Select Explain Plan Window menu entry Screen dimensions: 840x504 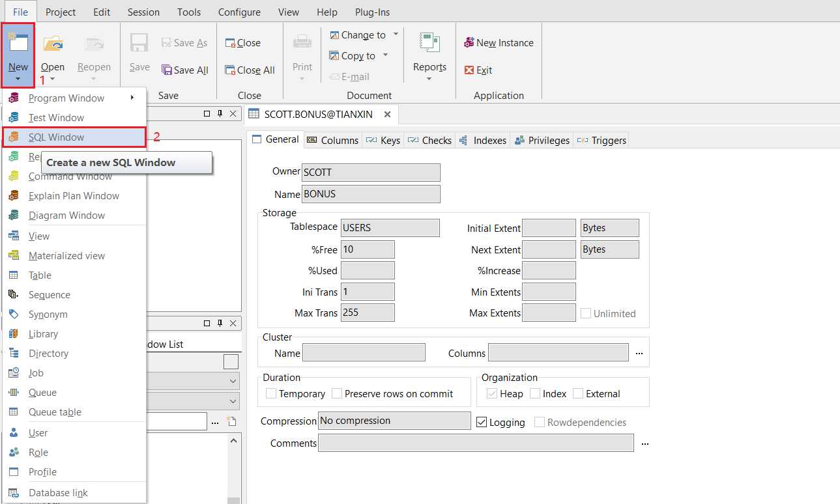click(74, 196)
